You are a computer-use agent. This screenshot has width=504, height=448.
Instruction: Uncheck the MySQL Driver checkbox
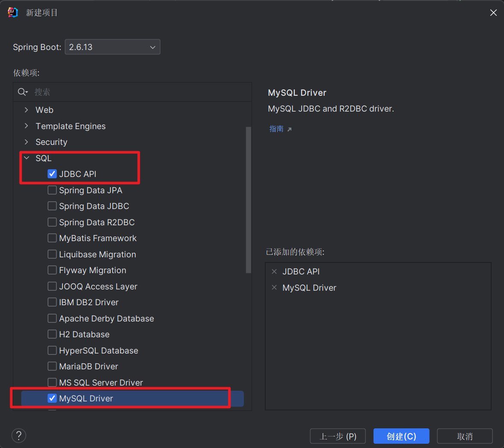[x=52, y=398]
